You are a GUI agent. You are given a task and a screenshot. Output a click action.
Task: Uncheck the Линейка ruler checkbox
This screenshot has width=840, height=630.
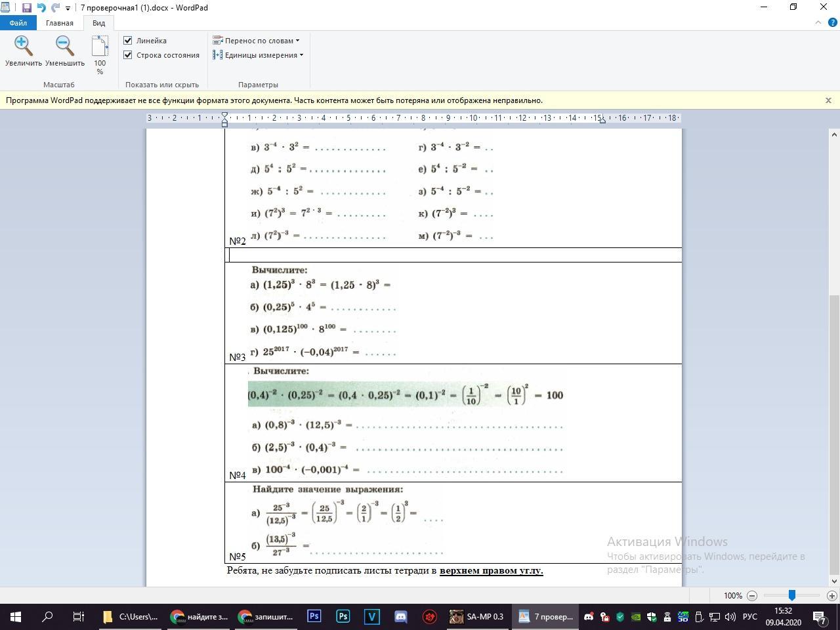(x=128, y=41)
